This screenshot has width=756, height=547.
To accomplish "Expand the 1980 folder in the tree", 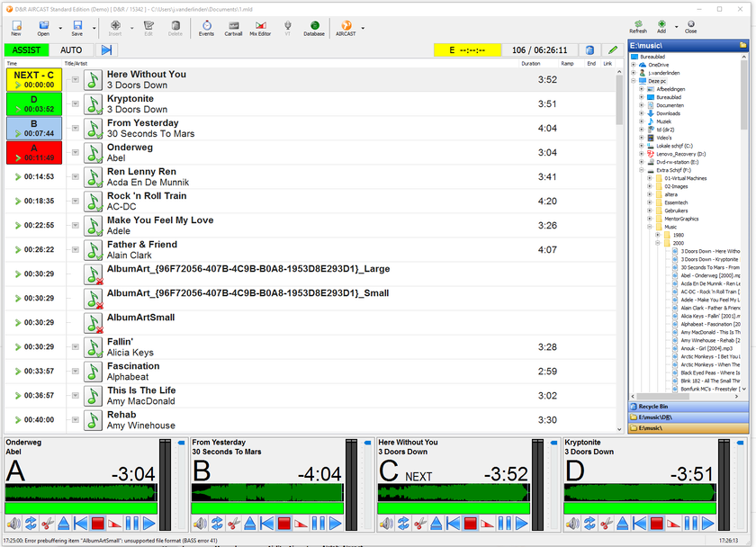I will (658, 235).
